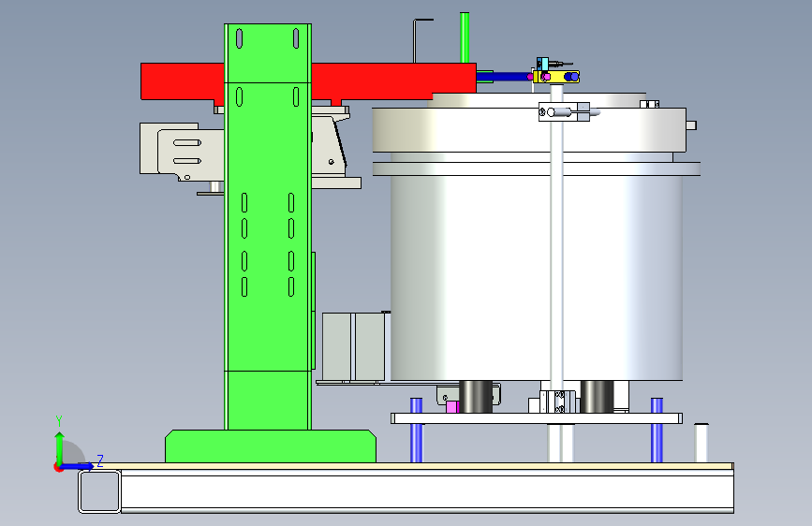Click the Z axis label of the triad
The height and width of the screenshot is (526, 812).
tap(100, 460)
